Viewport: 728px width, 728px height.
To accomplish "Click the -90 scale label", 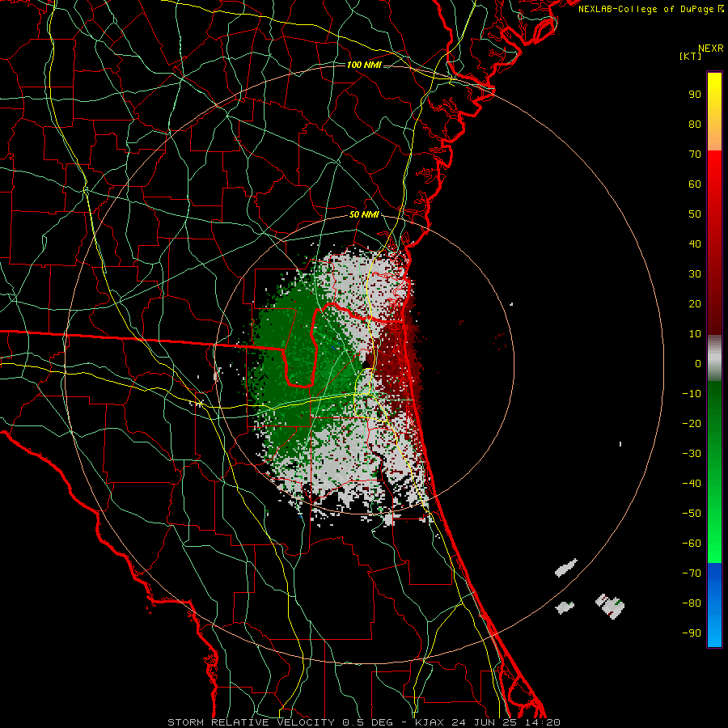I will click(x=692, y=633).
